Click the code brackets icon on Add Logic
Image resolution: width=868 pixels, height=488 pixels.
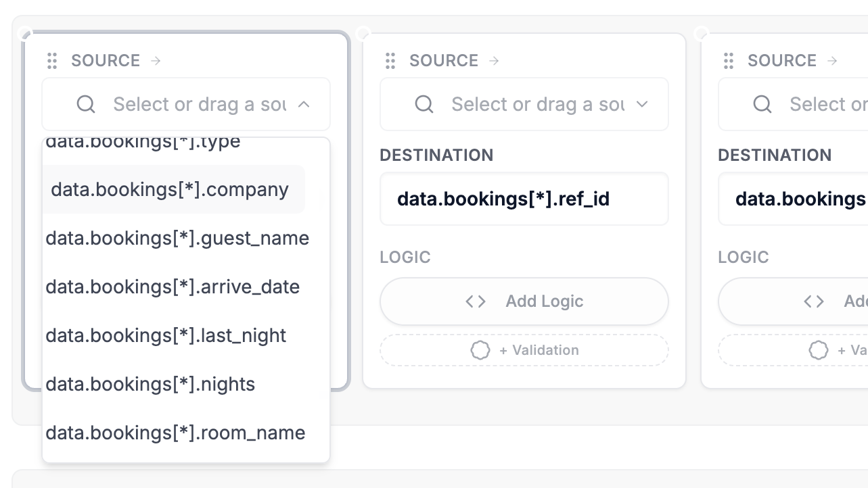pos(476,301)
